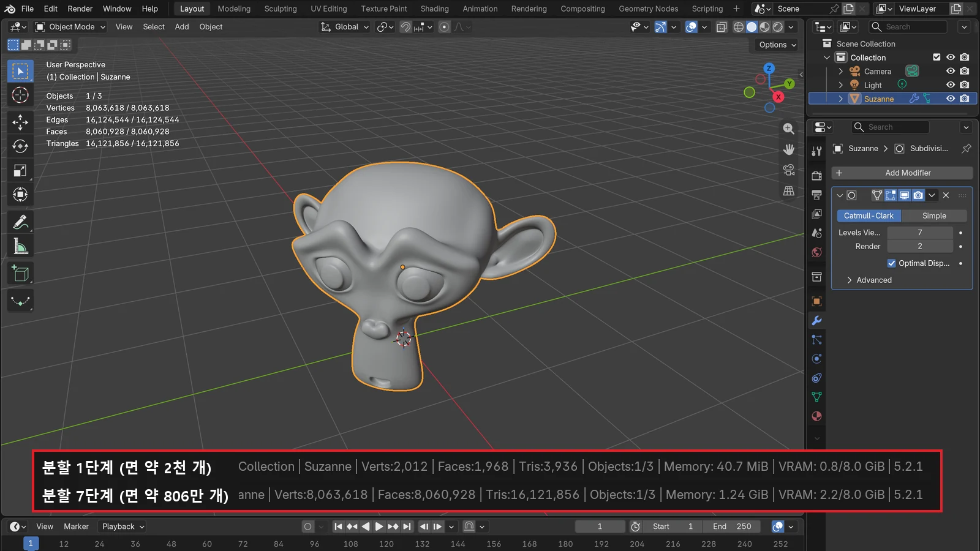Open Global transform orientation dropdown

(345, 27)
